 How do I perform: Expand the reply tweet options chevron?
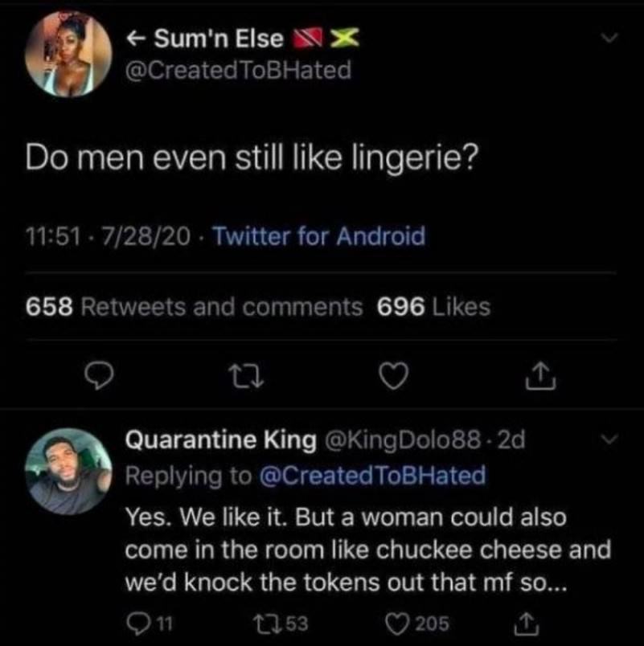pyautogui.click(x=609, y=440)
